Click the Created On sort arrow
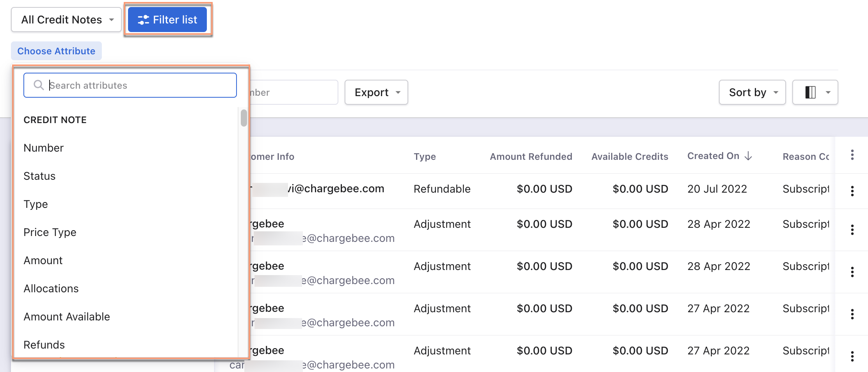 click(748, 156)
